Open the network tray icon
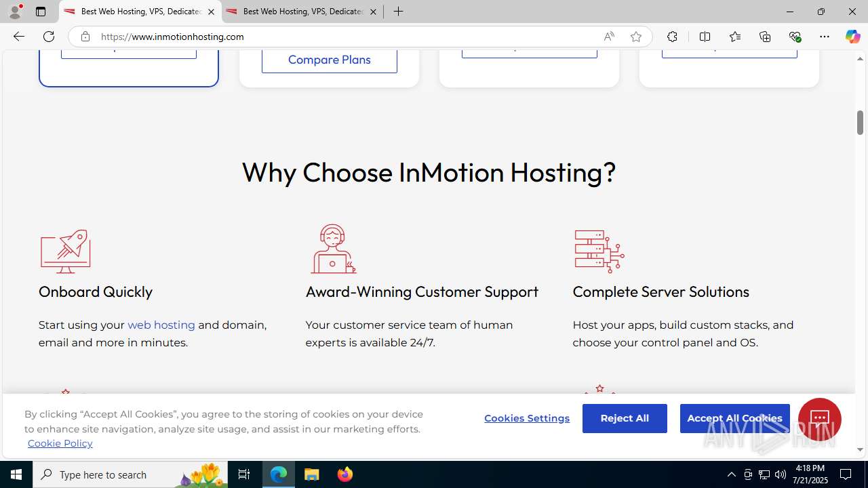The height and width of the screenshot is (488, 868). click(764, 474)
